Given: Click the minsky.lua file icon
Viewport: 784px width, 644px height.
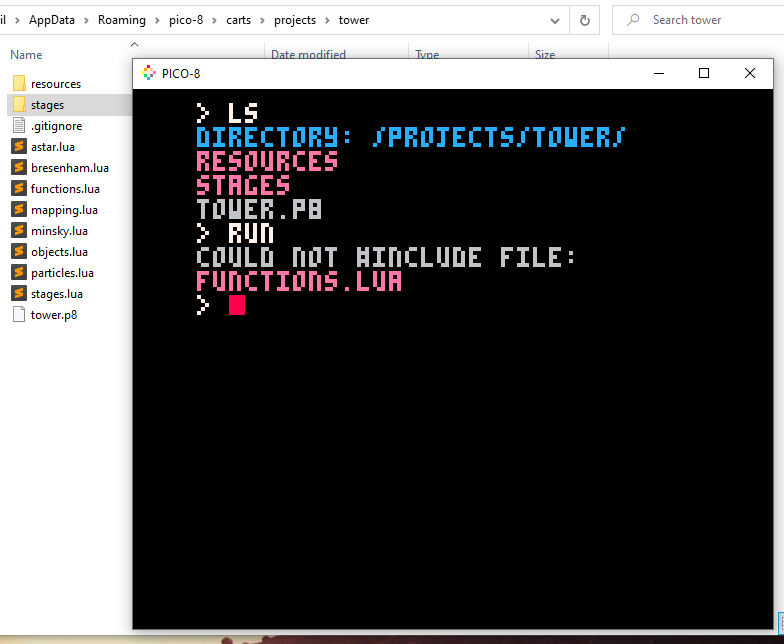Looking at the screenshot, I should [19, 230].
